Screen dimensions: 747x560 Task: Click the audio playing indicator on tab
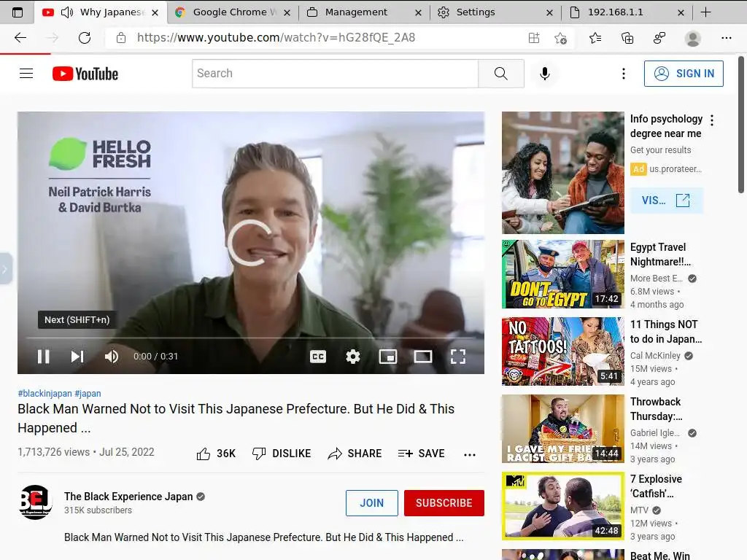67,12
